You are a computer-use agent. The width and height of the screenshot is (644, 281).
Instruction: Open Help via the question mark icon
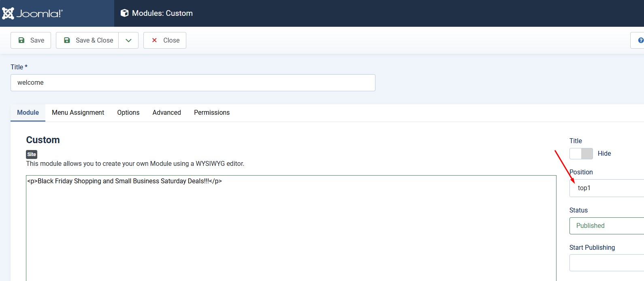coord(640,41)
